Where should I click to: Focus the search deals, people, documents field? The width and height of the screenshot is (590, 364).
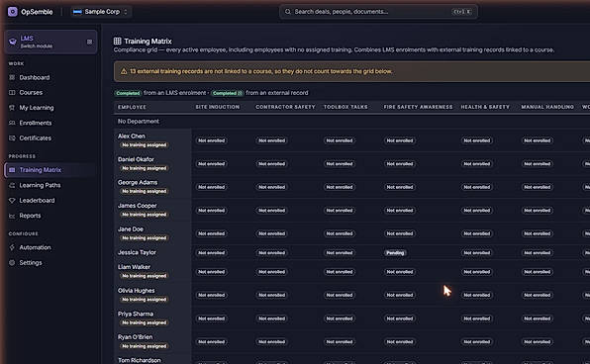378,12
